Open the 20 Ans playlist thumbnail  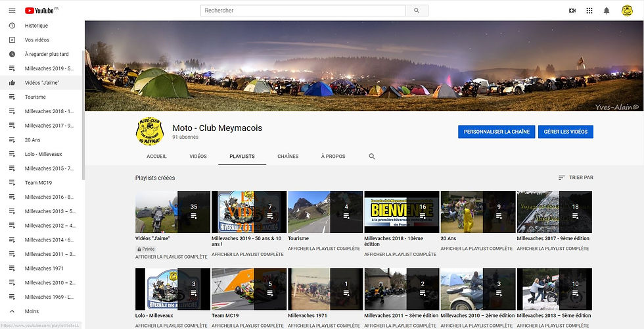tap(478, 212)
